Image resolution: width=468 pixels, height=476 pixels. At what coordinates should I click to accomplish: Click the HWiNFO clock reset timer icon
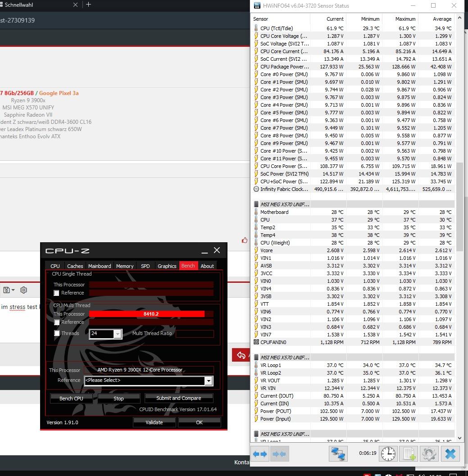[x=388, y=454]
